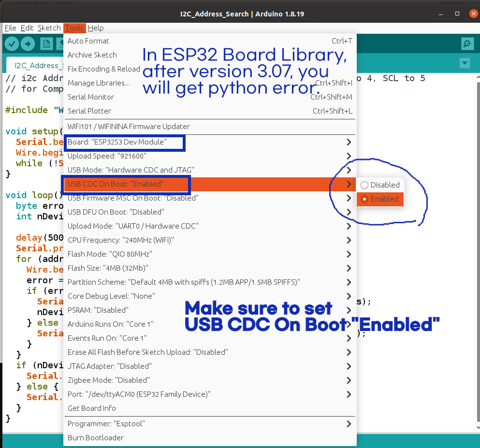Viewport: 480px width, 448px height.
Task: Click the void setup code line
Action: click(x=34, y=131)
